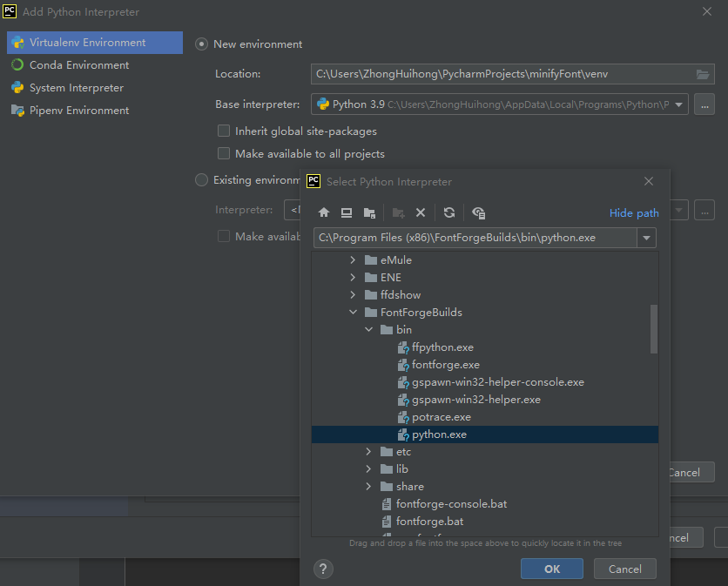Select gspawn-win32-helper-console.exe file
Viewport: 728px width, 586px height.
click(485, 382)
